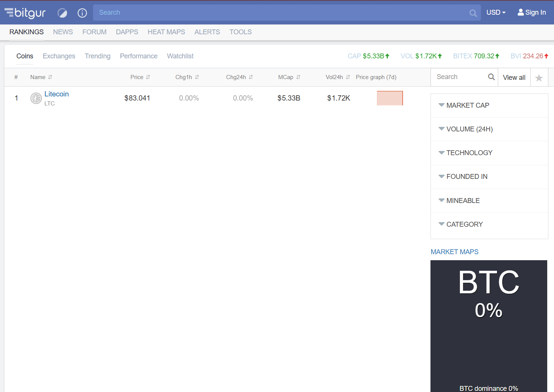
Task: Click the BITEX 709.32 index
Action: tap(476, 56)
